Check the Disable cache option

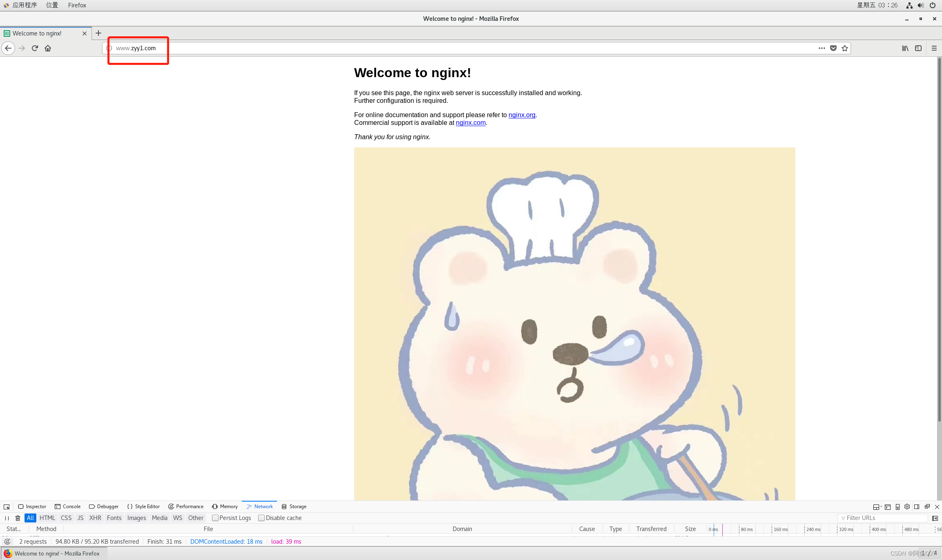click(x=261, y=518)
